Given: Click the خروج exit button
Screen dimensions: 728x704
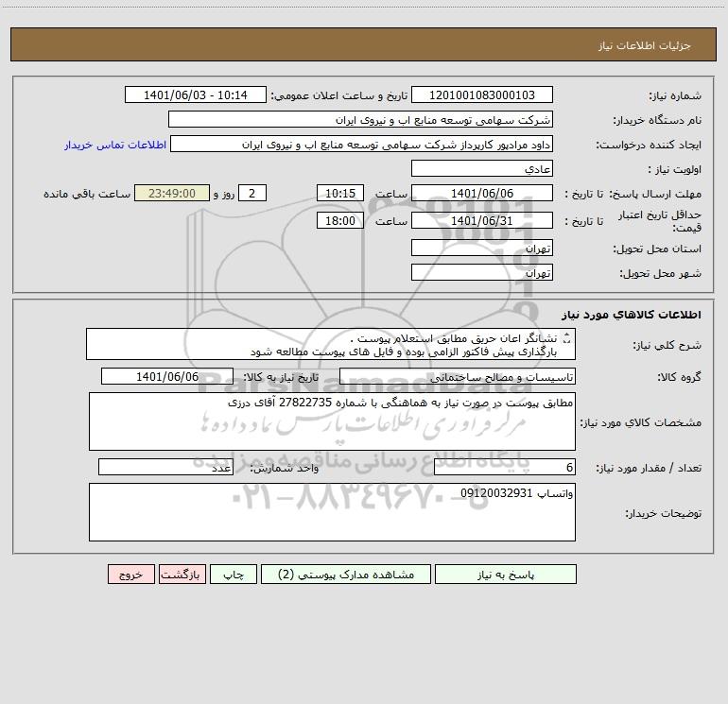Looking at the screenshot, I should point(130,574).
